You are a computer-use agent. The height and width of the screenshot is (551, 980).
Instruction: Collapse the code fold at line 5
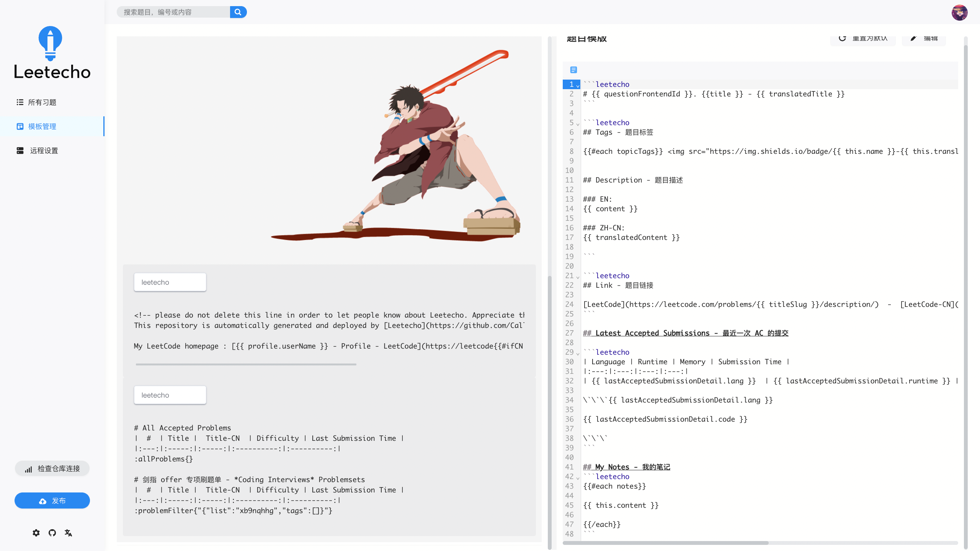(578, 124)
